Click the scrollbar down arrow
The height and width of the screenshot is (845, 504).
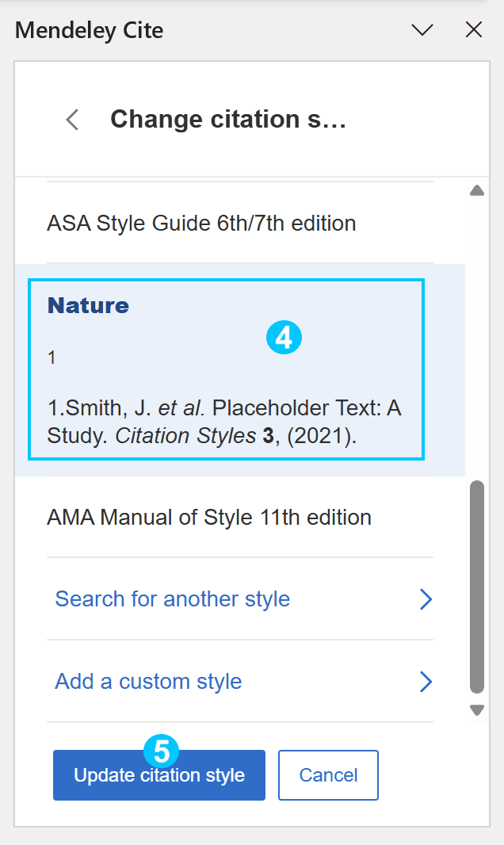477,710
